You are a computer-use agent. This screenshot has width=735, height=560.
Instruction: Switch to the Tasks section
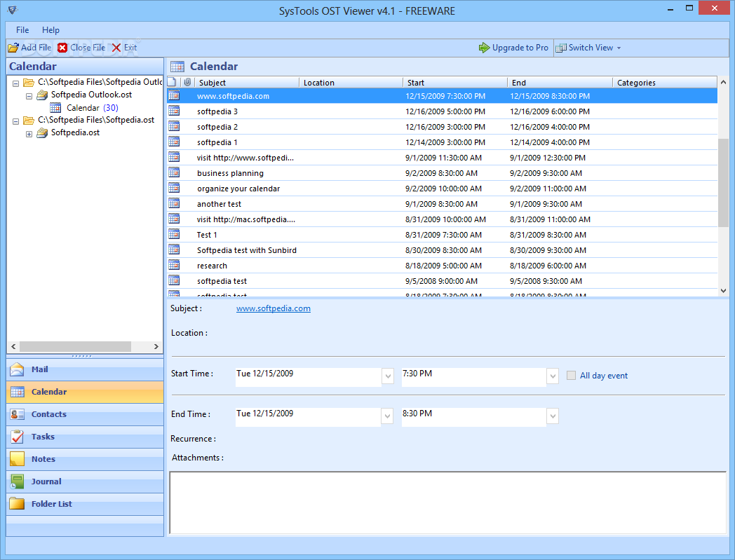(85, 437)
